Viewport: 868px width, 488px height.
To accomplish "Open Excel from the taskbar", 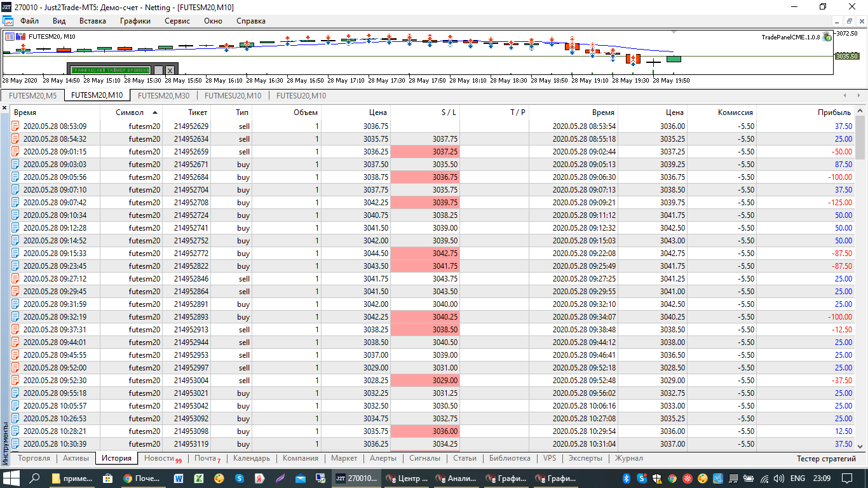I will coord(198,478).
